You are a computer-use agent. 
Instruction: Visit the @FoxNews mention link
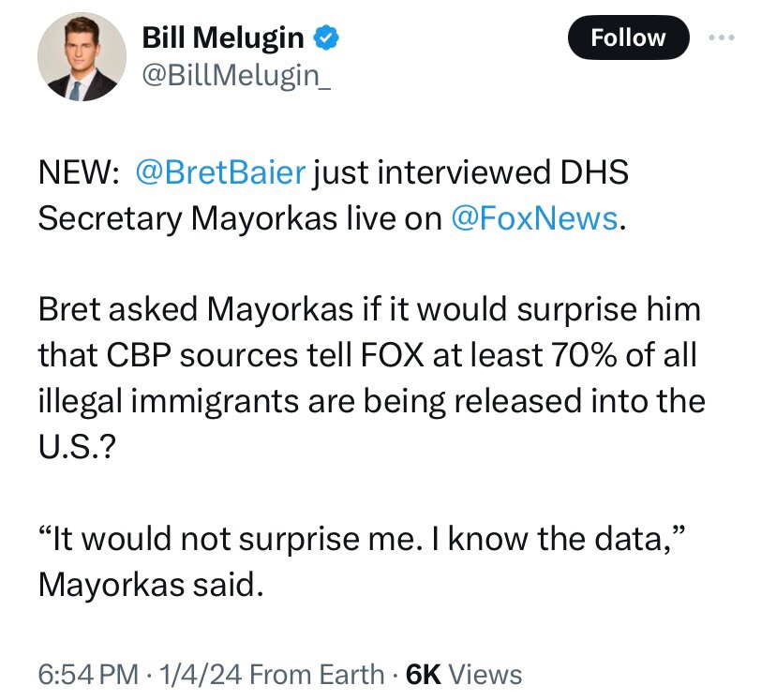click(534, 217)
